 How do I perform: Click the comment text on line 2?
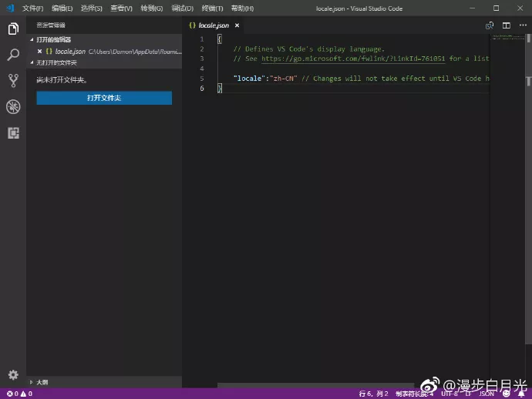pos(308,49)
